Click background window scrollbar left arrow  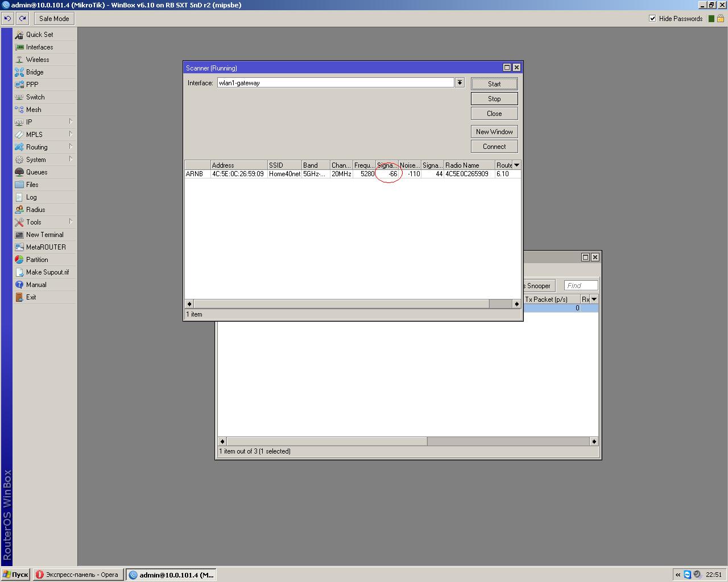(222, 442)
